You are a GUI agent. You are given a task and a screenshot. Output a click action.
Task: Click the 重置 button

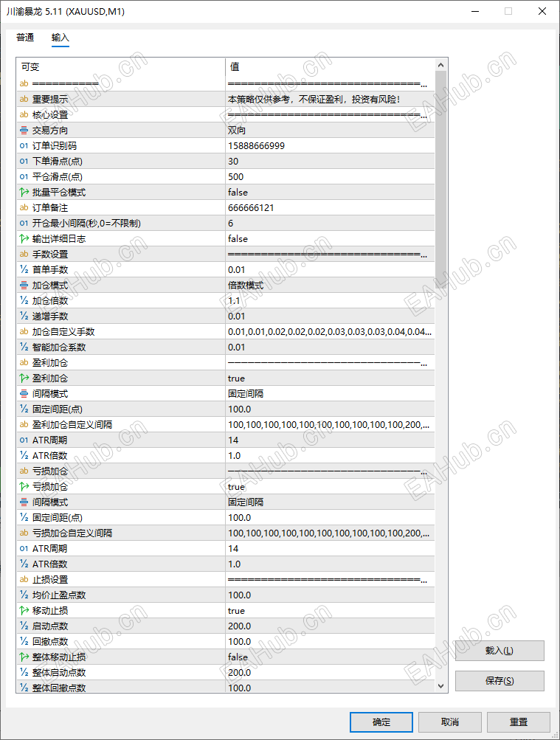pyautogui.click(x=519, y=722)
